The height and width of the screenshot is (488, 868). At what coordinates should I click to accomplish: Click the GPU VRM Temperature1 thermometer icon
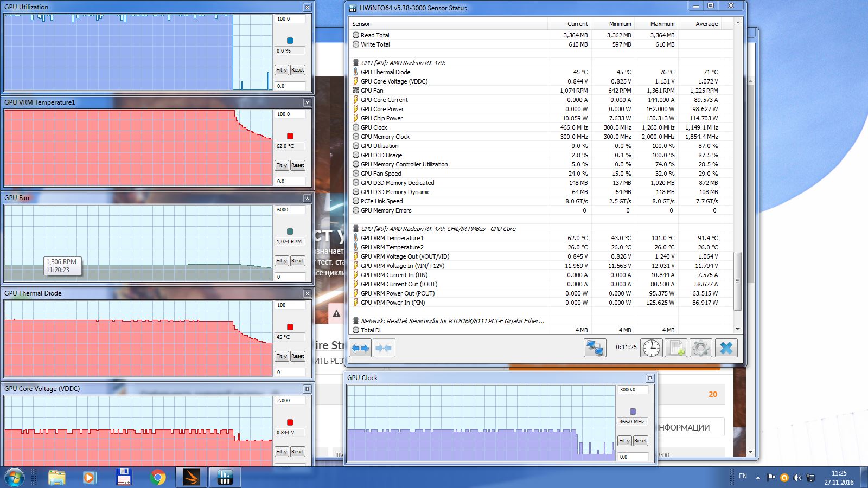click(x=356, y=238)
